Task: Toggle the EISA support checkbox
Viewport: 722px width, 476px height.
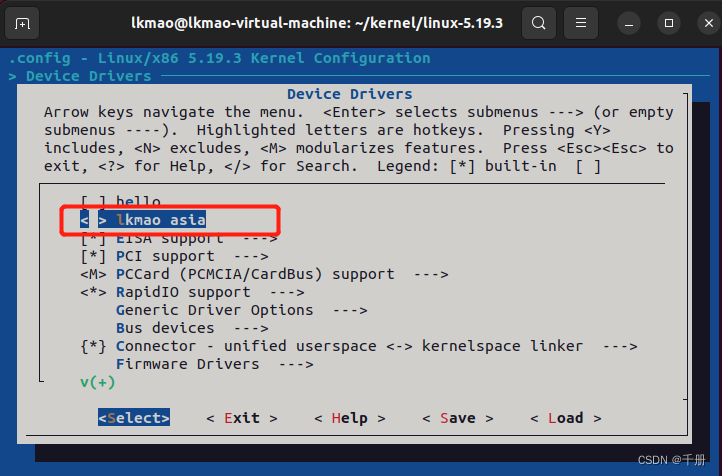Action: tap(93, 238)
